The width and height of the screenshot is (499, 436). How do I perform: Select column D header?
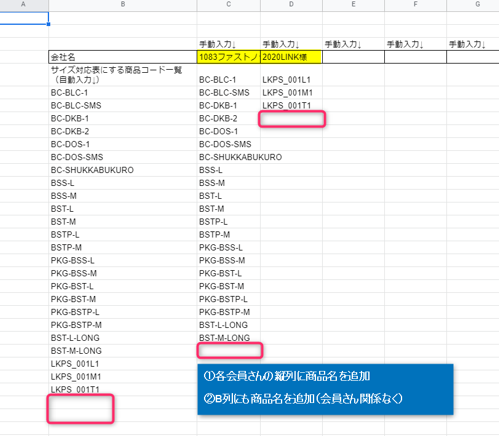291,5
